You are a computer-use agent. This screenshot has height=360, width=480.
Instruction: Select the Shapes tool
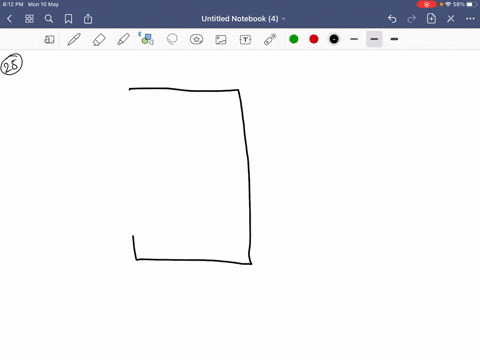(x=147, y=39)
